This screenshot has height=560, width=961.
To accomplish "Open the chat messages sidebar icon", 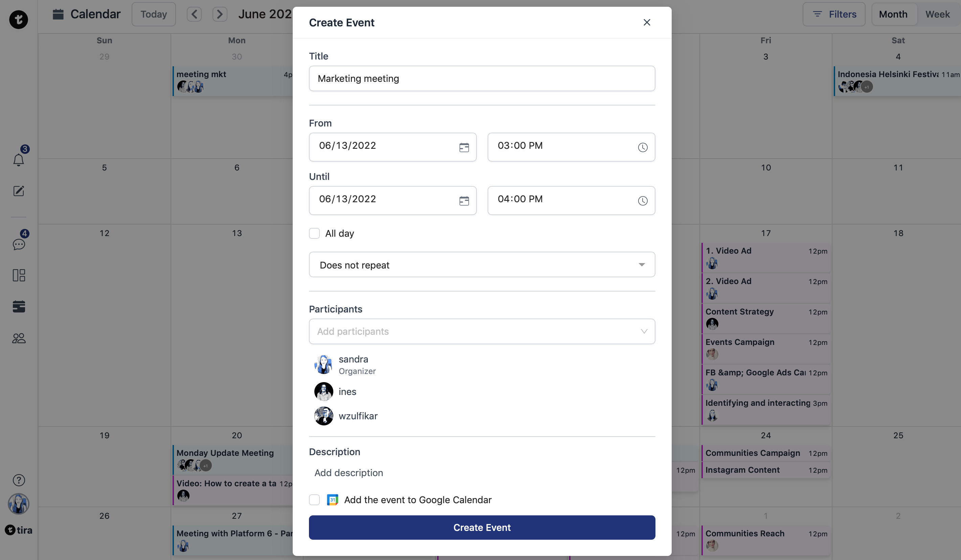I will (19, 244).
